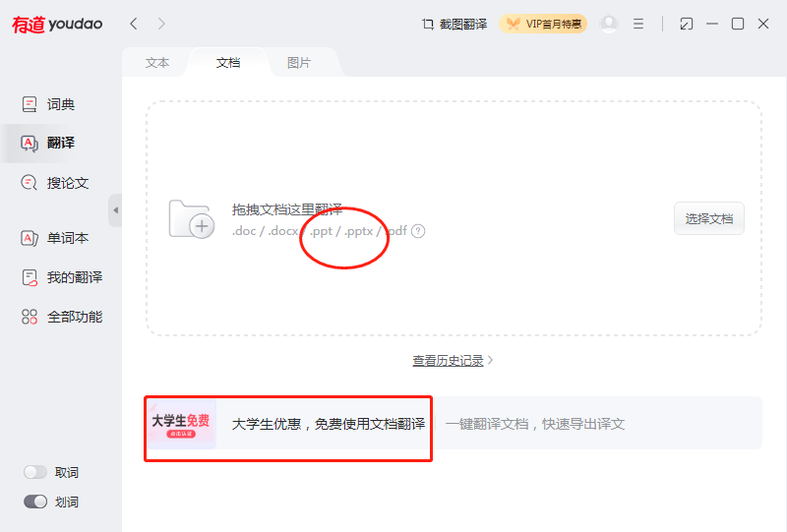Screen dimensions: 787x532
Task: Click the help question mark icon
Action: [418, 231]
